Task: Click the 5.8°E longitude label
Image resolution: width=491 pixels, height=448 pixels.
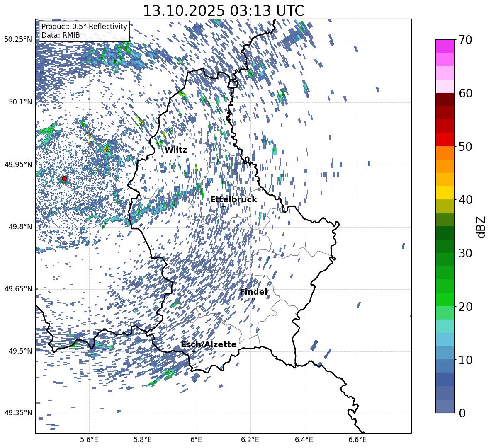Action: (143, 440)
